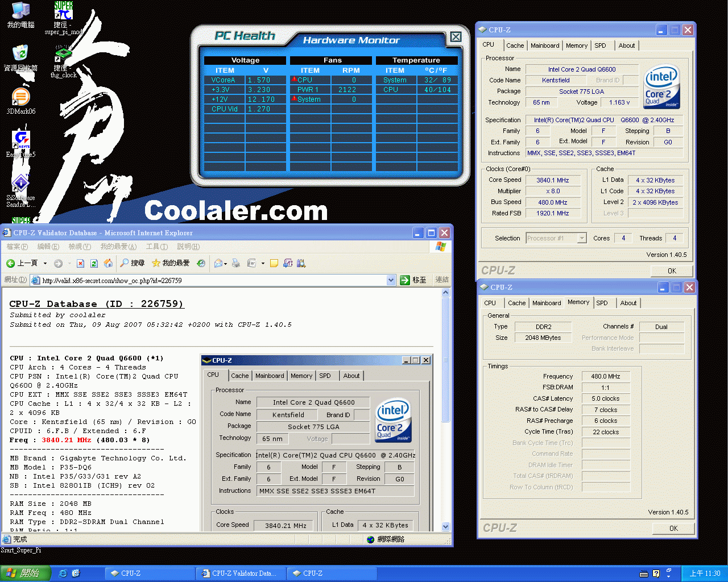The width and height of the screenshot is (728, 582).
Task: Click the Mail envelope icon in IE toolbar
Action: point(218,263)
